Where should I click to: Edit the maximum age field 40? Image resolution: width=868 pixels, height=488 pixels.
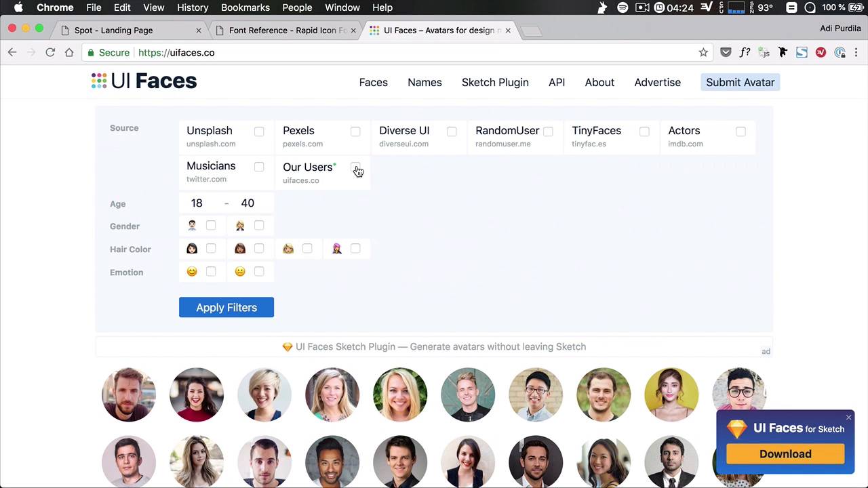(248, 203)
